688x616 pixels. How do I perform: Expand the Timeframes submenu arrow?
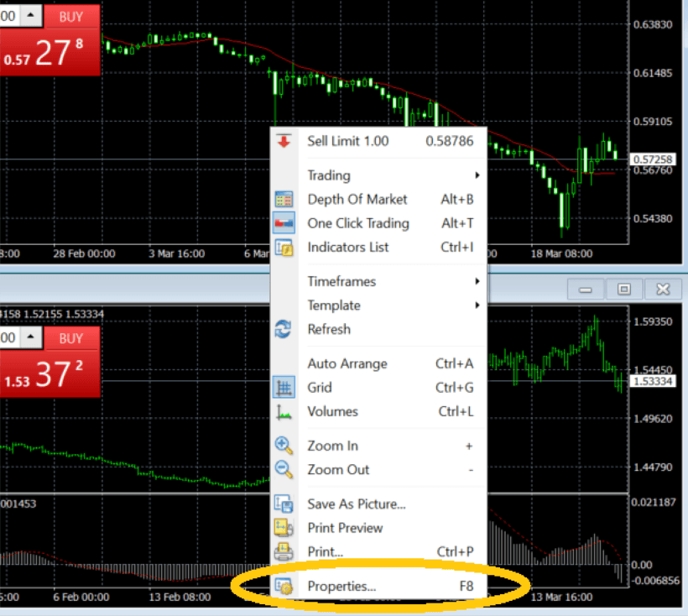click(477, 281)
